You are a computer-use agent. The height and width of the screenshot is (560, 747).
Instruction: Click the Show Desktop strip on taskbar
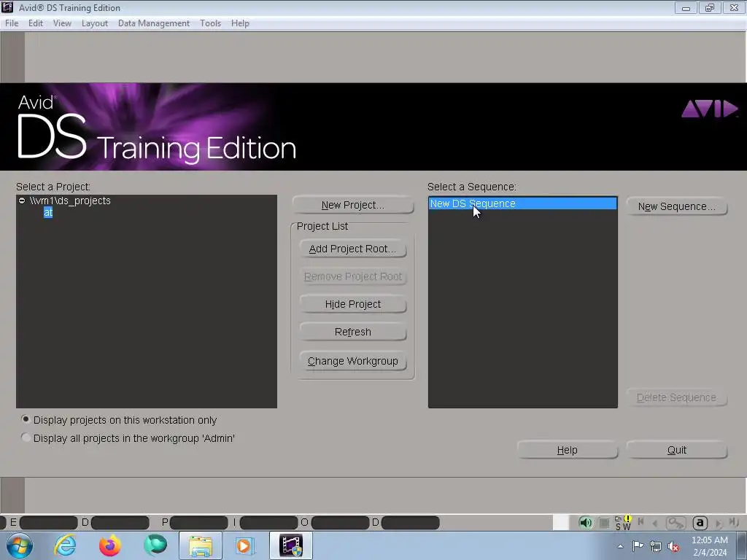tap(743, 545)
